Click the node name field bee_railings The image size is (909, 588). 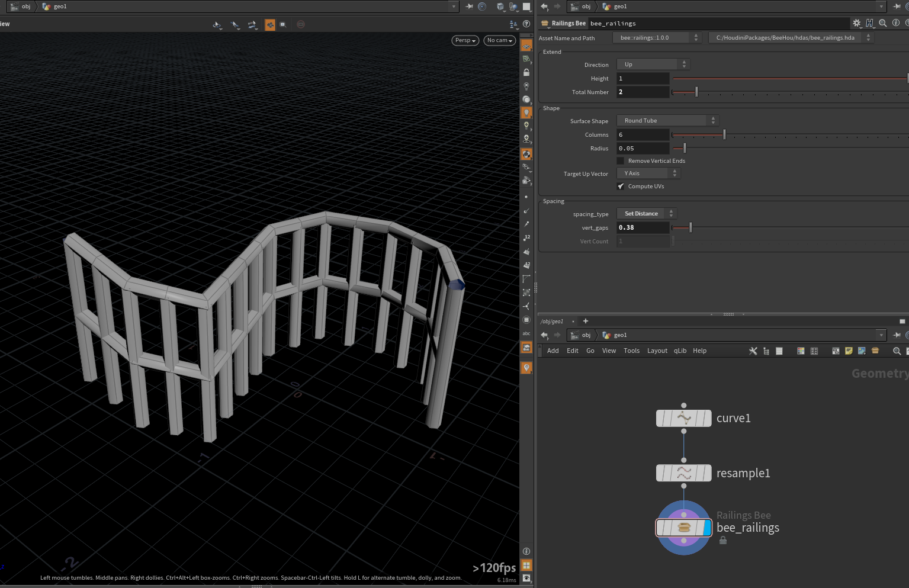tap(718, 23)
